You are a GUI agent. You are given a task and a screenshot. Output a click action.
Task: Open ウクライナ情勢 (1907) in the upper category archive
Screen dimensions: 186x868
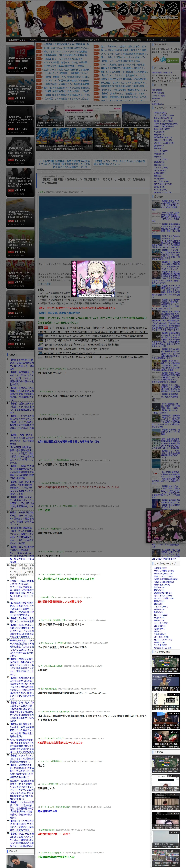[x=164, y=115]
